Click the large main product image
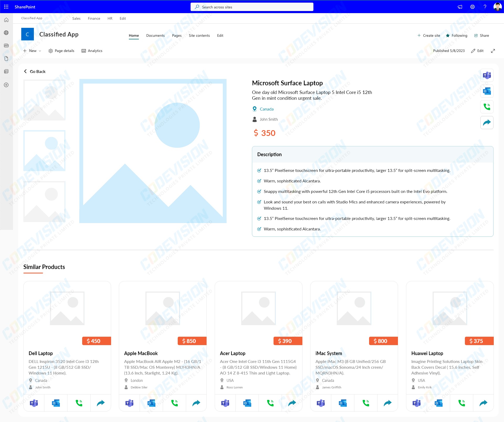This screenshot has height=422, width=504. [x=153, y=151]
